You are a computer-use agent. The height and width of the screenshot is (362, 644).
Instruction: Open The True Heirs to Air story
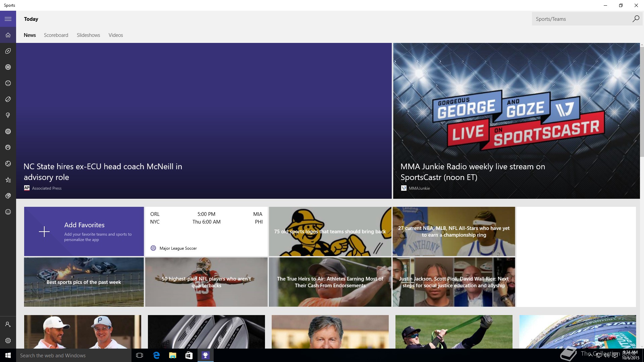coord(330,282)
